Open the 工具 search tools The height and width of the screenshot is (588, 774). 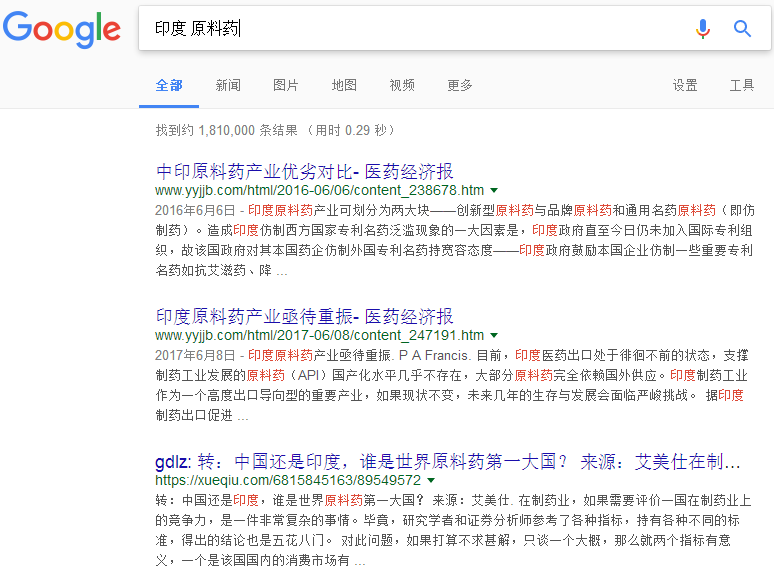742,85
